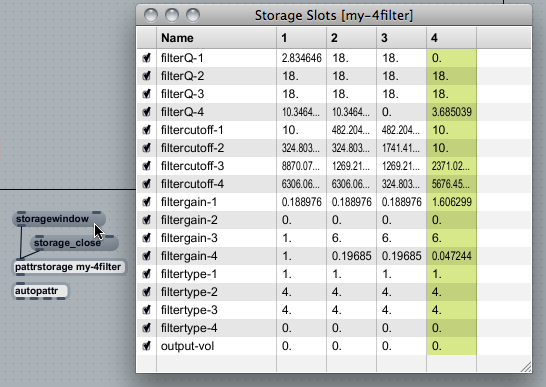Uncheck the filterQ-1 checkbox
This screenshot has width=546, height=387.
[x=147, y=58]
